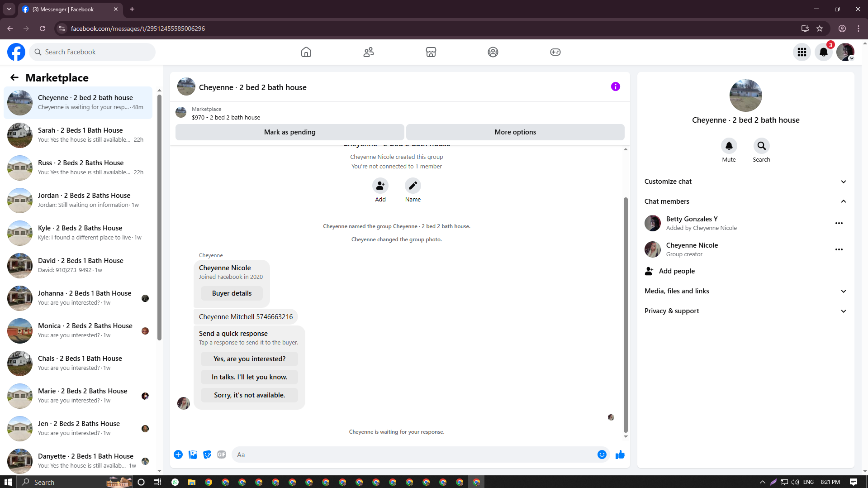The image size is (868, 488).
Task: Open Monica 2 Beds 2 Baths House conversation
Action: click(x=78, y=331)
